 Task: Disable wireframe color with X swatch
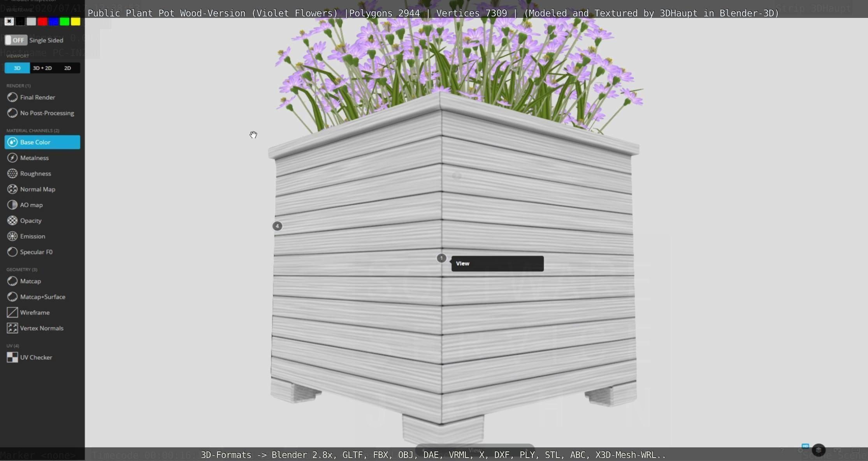pyautogui.click(x=9, y=21)
